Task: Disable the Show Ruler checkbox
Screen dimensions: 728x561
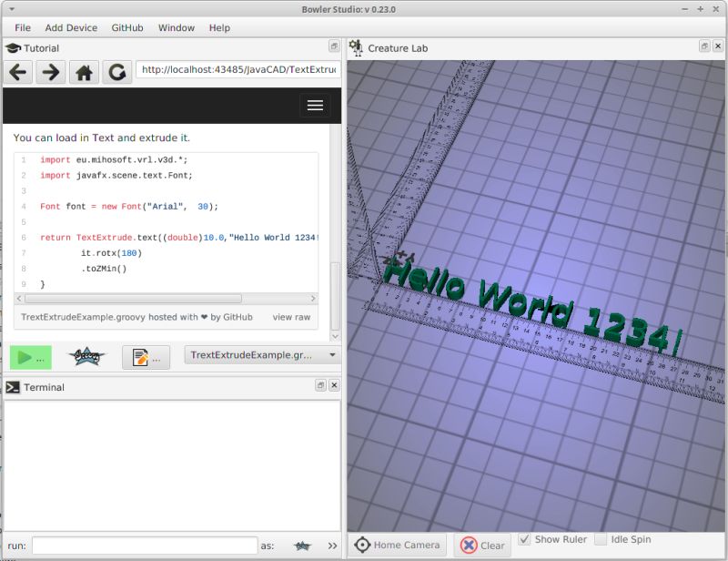Action: coord(523,538)
